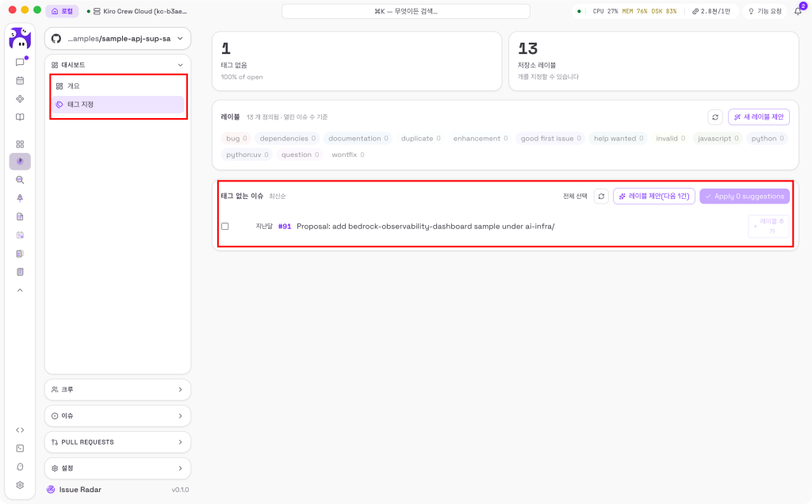This screenshot has width=812, height=504.
Task: Select the wontfix label chip
Action: pyautogui.click(x=347, y=155)
